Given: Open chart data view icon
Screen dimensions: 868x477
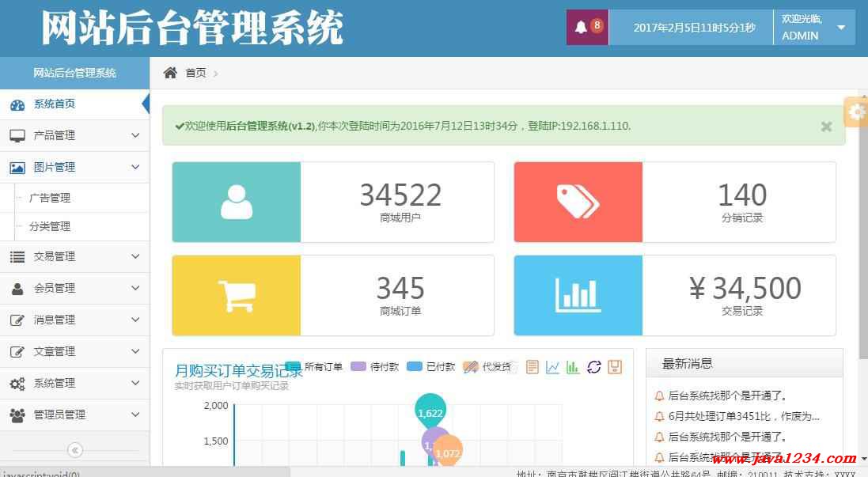Looking at the screenshot, I should [532, 367].
